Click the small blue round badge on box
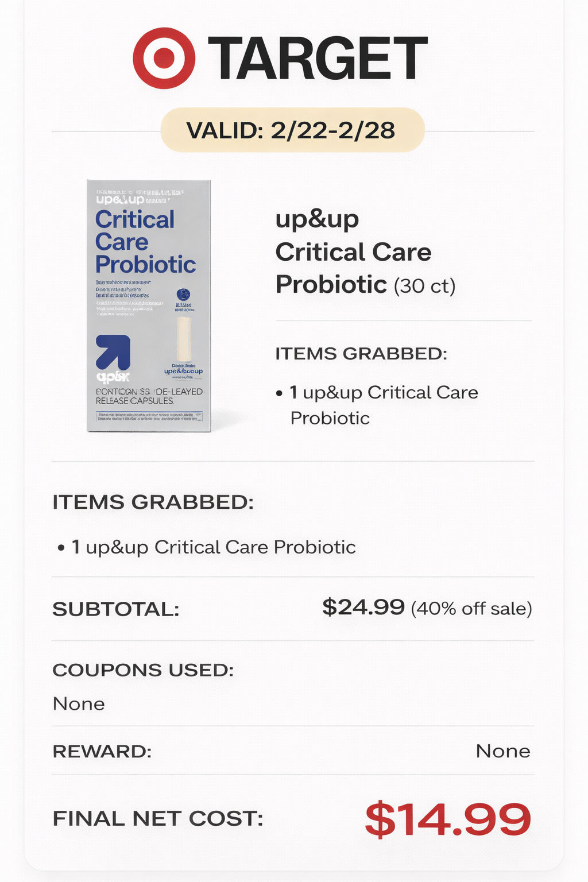 point(184,295)
